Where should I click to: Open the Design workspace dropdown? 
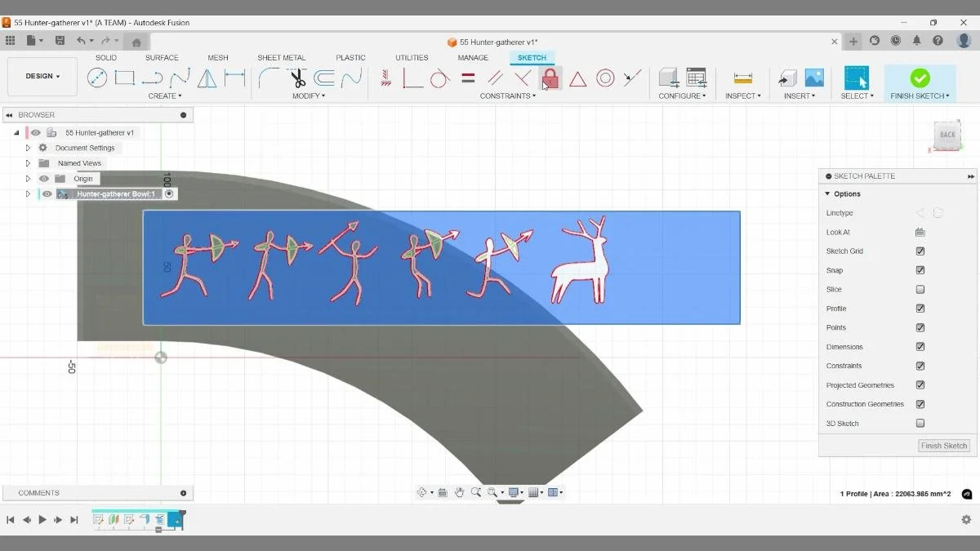click(x=42, y=76)
